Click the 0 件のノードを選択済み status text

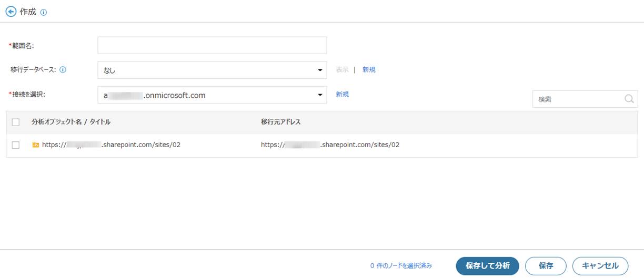401,266
